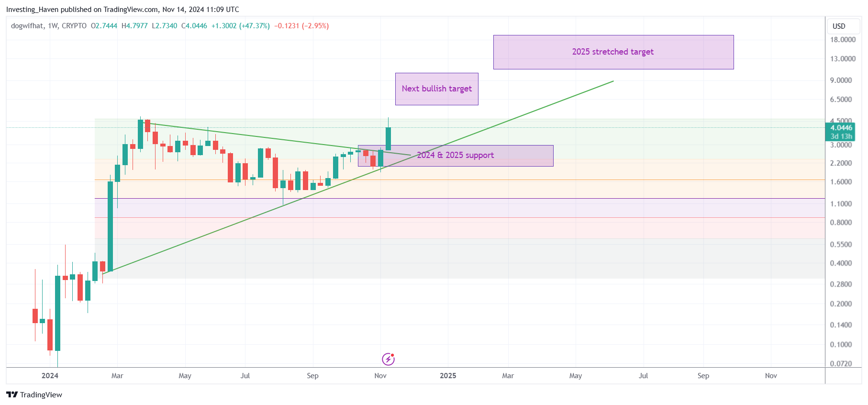The width and height of the screenshot is (868, 405).
Task: Click the published-on header text at top
Action: pyautogui.click(x=122, y=10)
